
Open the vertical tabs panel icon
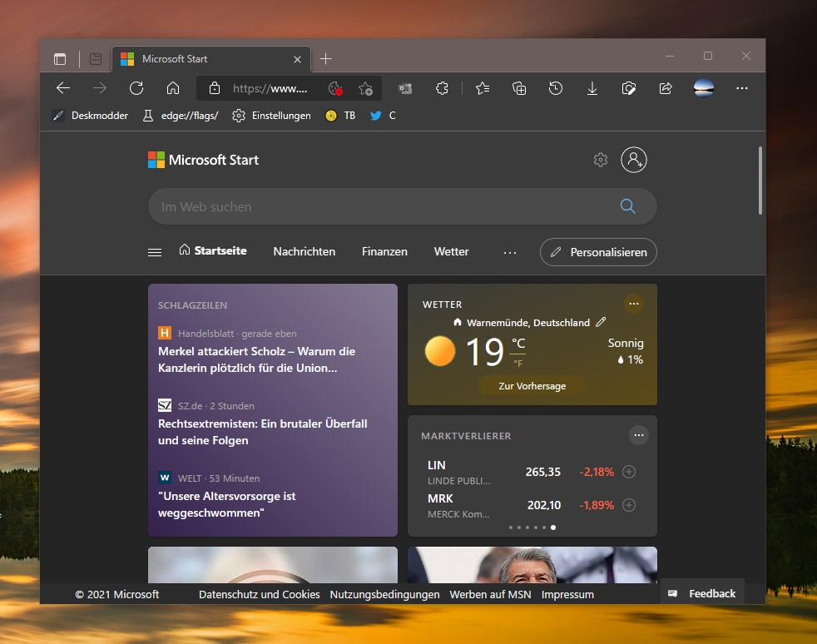[60, 59]
